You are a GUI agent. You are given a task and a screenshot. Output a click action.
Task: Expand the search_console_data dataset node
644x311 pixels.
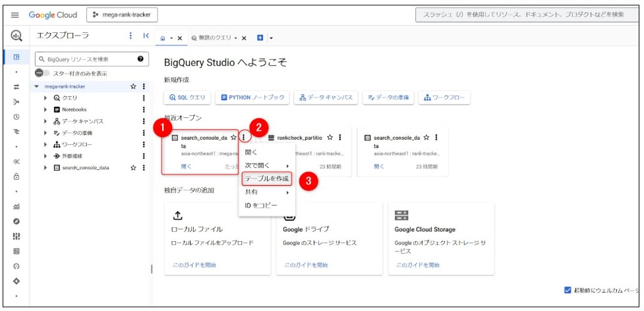pos(45,167)
